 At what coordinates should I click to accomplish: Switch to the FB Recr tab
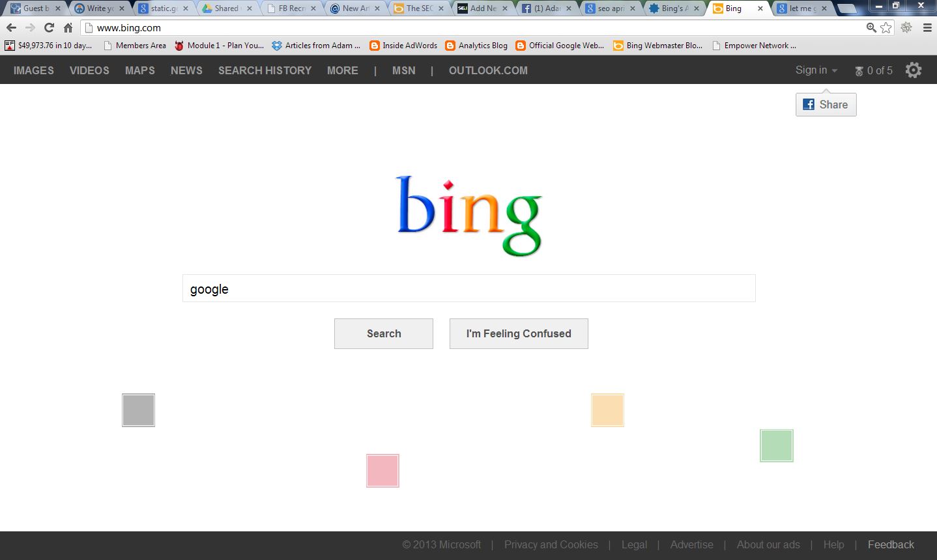[291, 8]
